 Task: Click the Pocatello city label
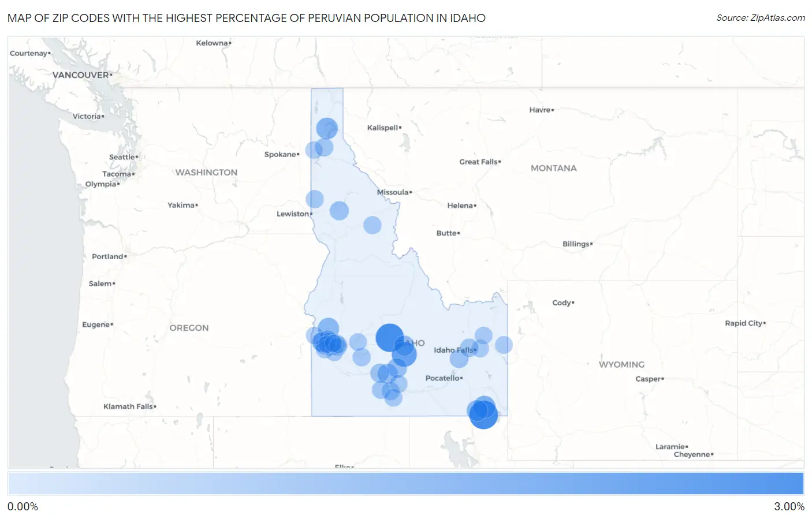442,378
